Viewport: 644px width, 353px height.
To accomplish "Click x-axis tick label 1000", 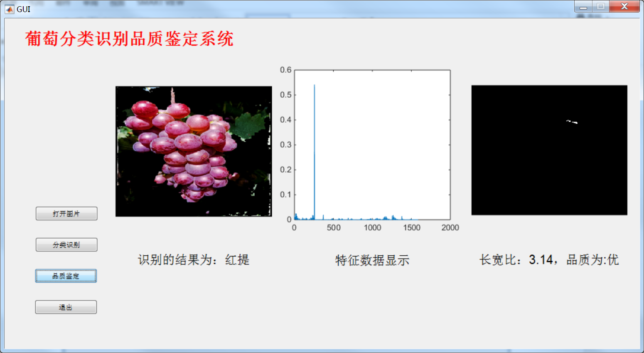I will (372, 227).
